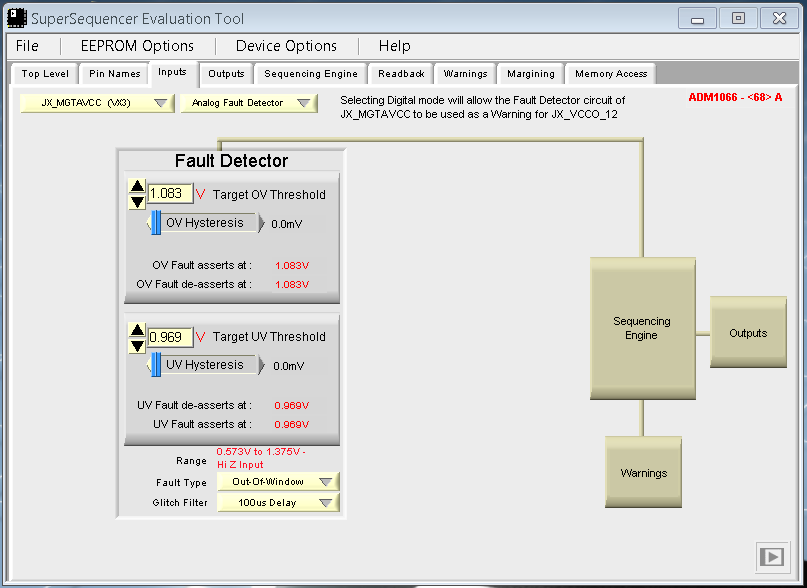Decrease the Target OV Threshold with down arrow
Viewport: 807px width, 588px height.
point(137,202)
